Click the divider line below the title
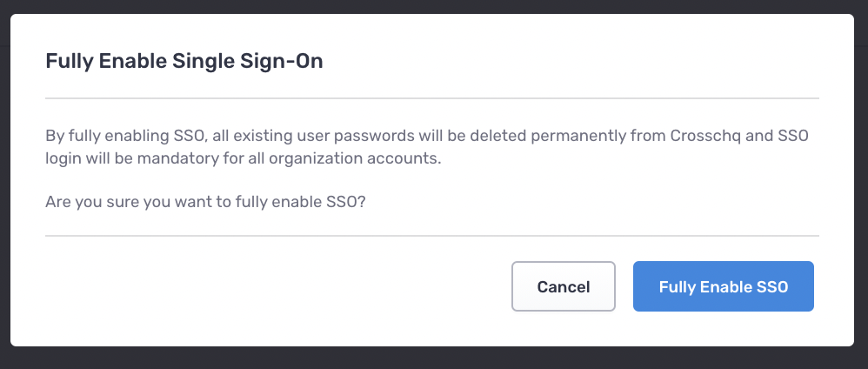 [x=432, y=98]
